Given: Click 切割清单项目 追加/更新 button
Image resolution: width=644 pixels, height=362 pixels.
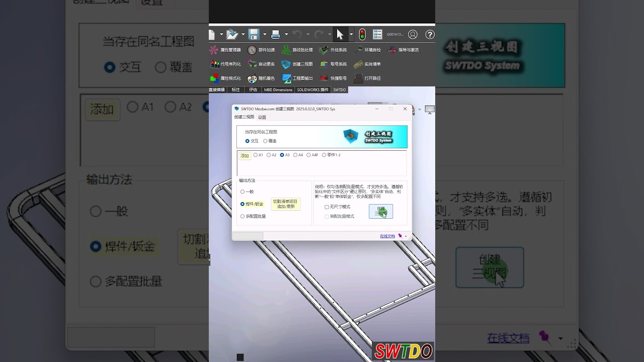Looking at the screenshot, I should (x=286, y=204).
